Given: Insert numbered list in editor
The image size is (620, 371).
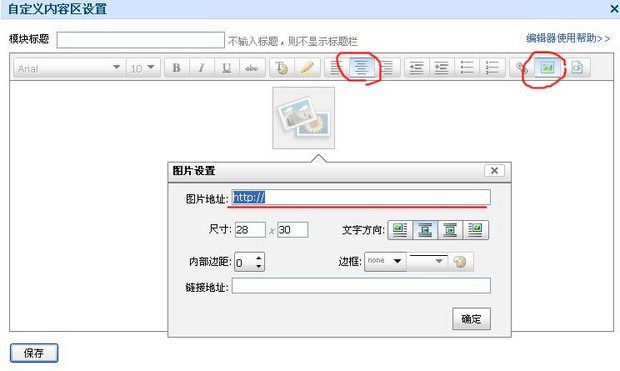Looking at the screenshot, I should pos(492,68).
